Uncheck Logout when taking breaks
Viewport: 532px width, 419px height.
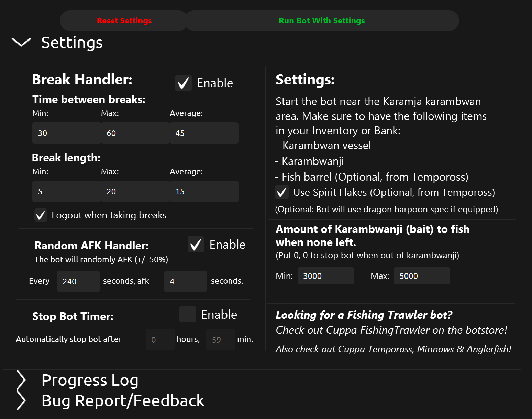[41, 215]
